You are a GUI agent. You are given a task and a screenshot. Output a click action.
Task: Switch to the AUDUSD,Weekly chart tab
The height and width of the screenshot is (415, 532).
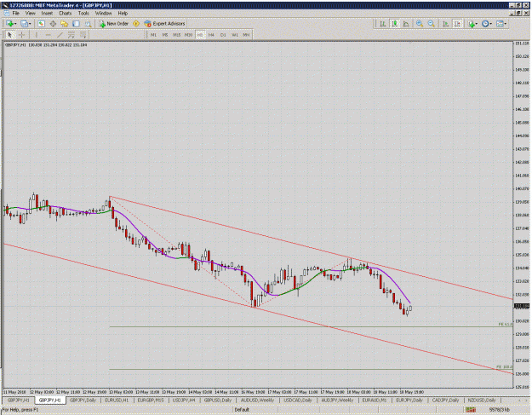(257, 401)
